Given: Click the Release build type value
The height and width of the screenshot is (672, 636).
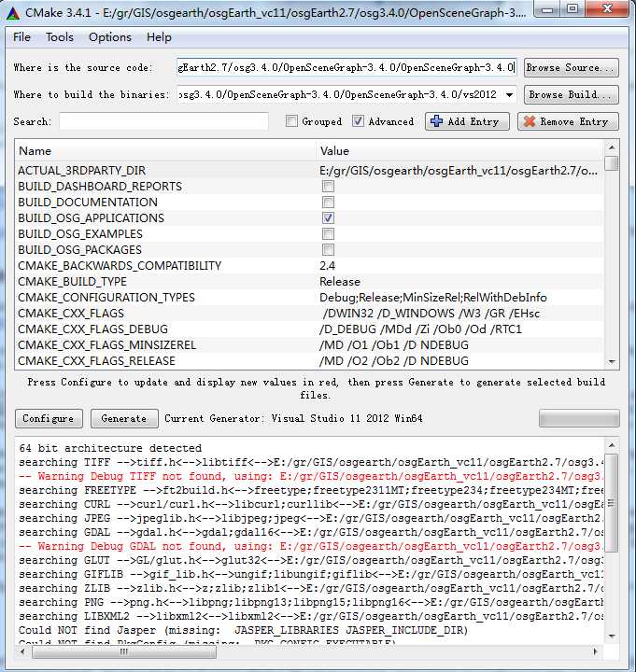Looking at the screenshot, I should coord(340,282).
